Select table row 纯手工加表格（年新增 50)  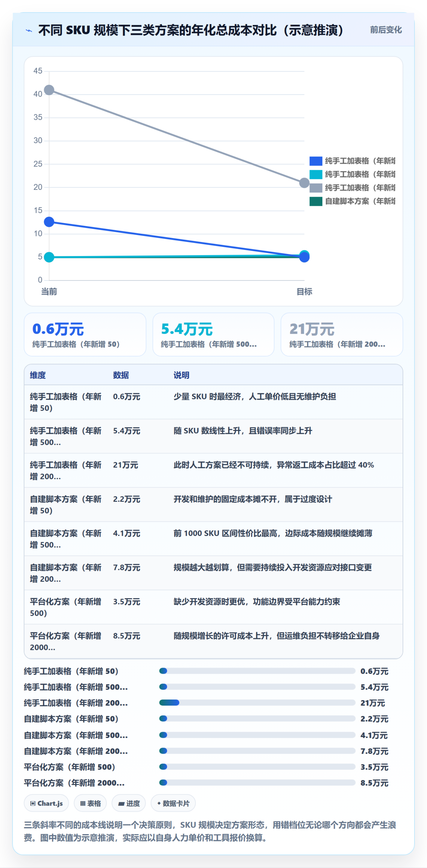click(213, 402)
